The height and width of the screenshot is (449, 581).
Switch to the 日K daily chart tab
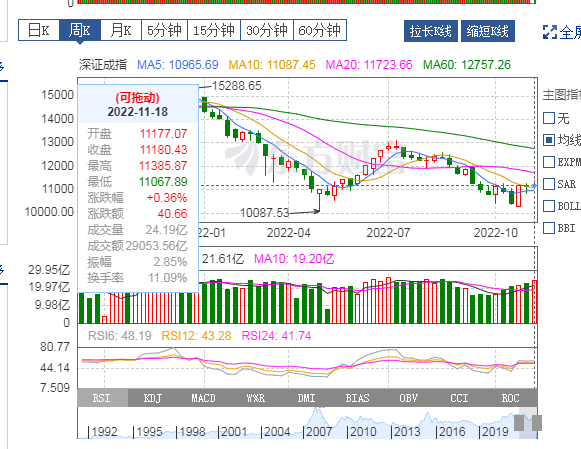(39, 30)
